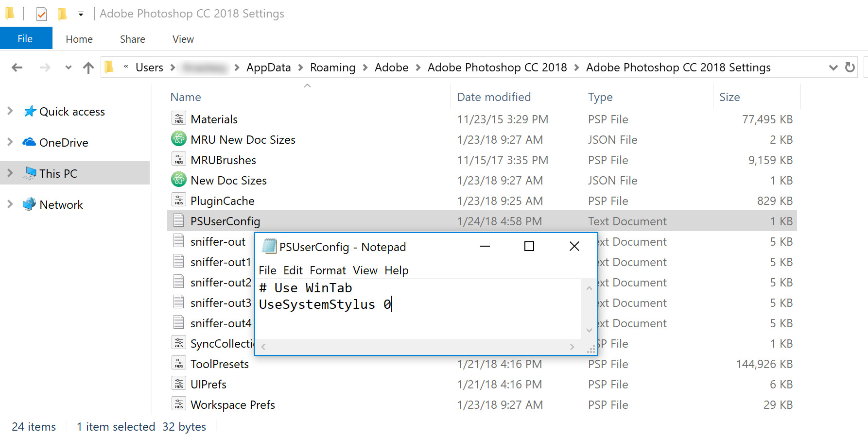
Task: Open Notepad's File menu
Action: (x=267, y=270)
